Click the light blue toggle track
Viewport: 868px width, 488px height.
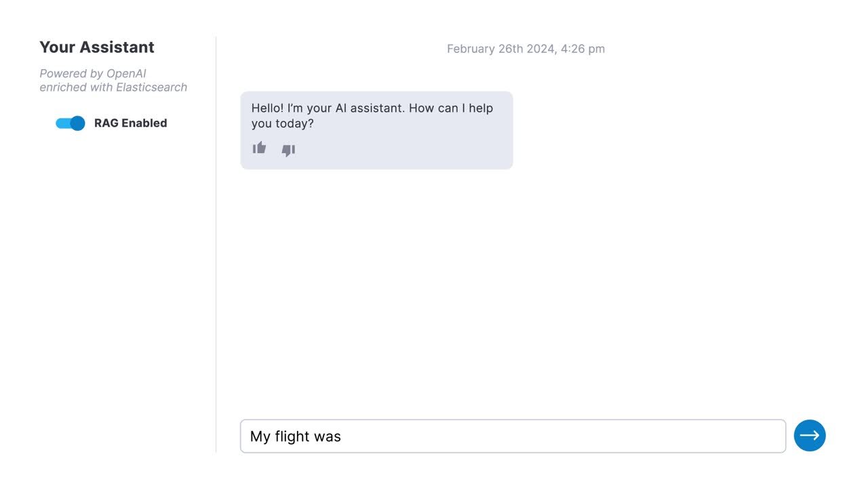click(x=63, y=123)
